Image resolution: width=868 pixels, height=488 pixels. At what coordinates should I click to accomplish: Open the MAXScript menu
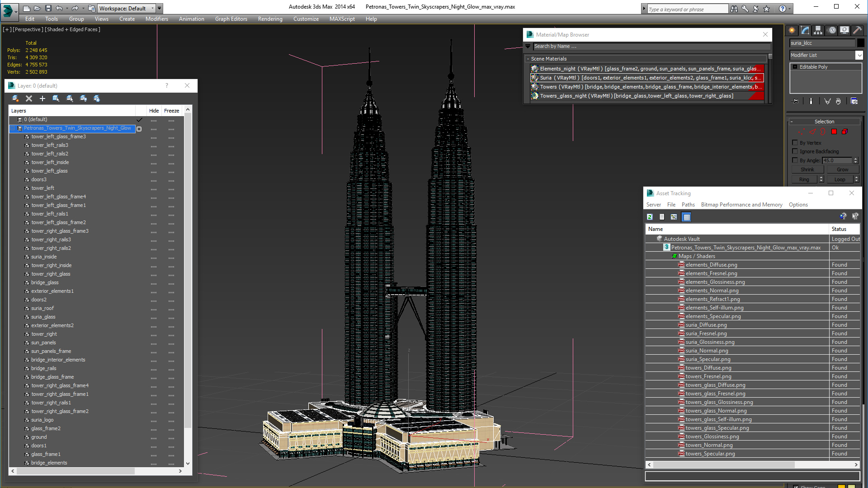(342, 19)
